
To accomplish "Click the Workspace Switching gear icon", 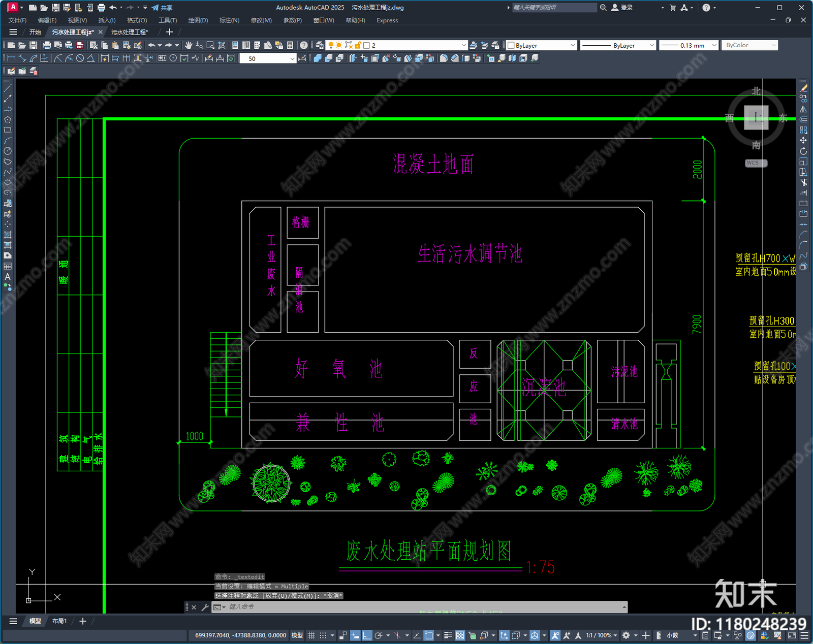I will tap(626, 635).
